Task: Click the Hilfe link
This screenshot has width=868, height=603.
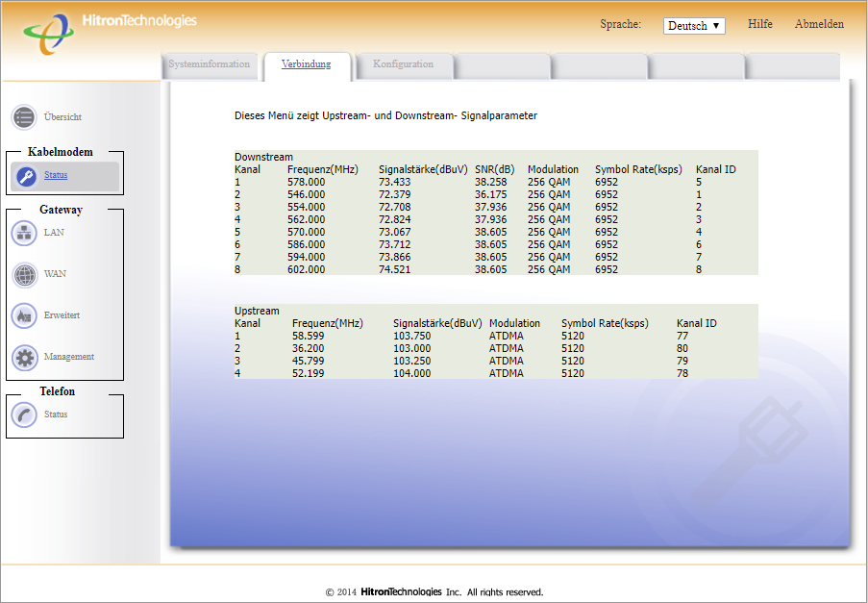Action: coord(759,24)
